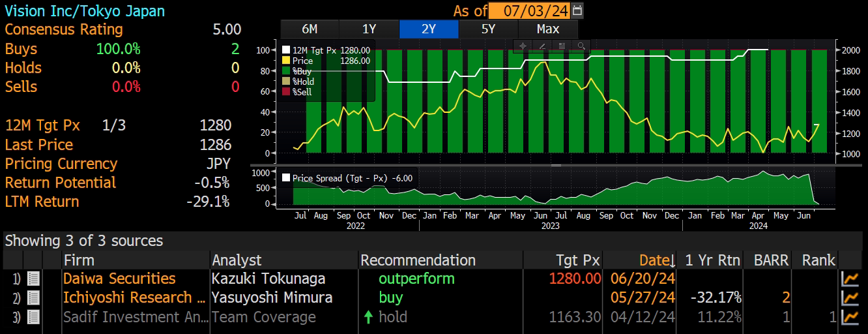Sort table by 1 Yr Rtn column
This screenshot has width=868, height=334.
click(x=712, y=260)
